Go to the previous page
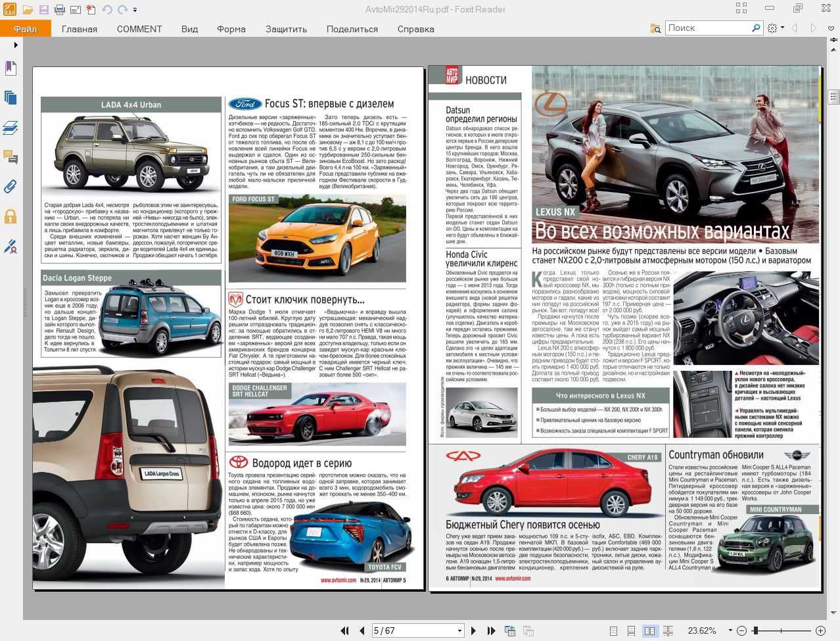This screenshot has width=840, height=641. tap(362, 630)
